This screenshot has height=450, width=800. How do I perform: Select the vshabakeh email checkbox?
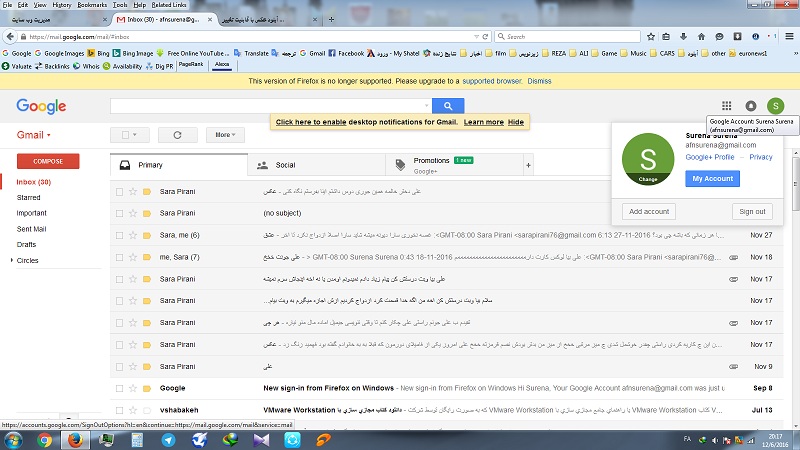click(x=119, y=410)
